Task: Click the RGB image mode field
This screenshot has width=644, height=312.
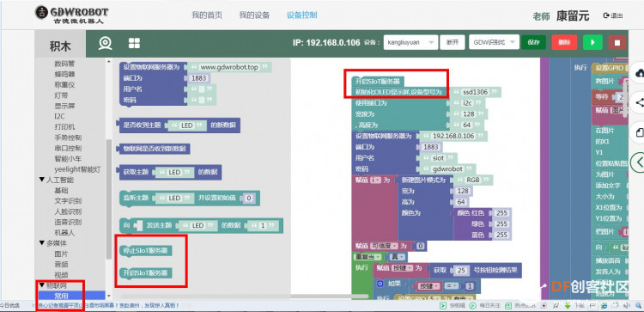Action: coord(473,180)
